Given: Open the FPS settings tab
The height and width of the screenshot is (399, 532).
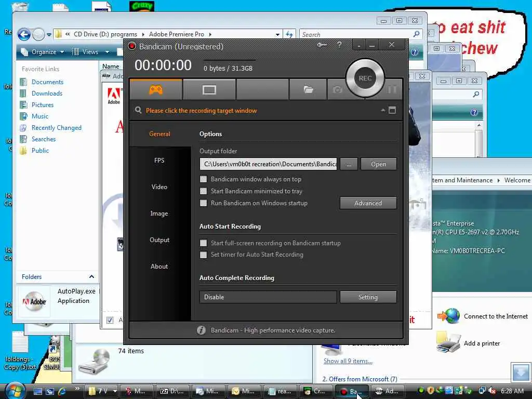Looking at the screenshot, I should click(x=159, y=161).
